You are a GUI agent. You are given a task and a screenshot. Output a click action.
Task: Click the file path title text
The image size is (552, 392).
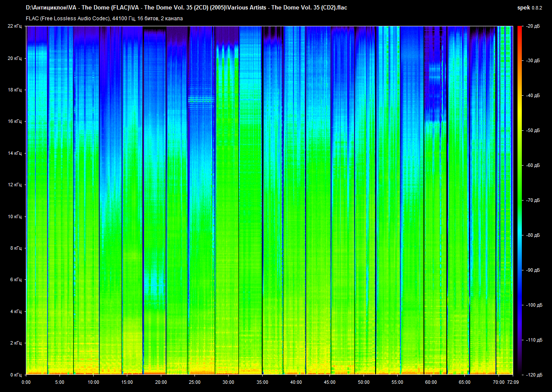click(x=186, y=8)
